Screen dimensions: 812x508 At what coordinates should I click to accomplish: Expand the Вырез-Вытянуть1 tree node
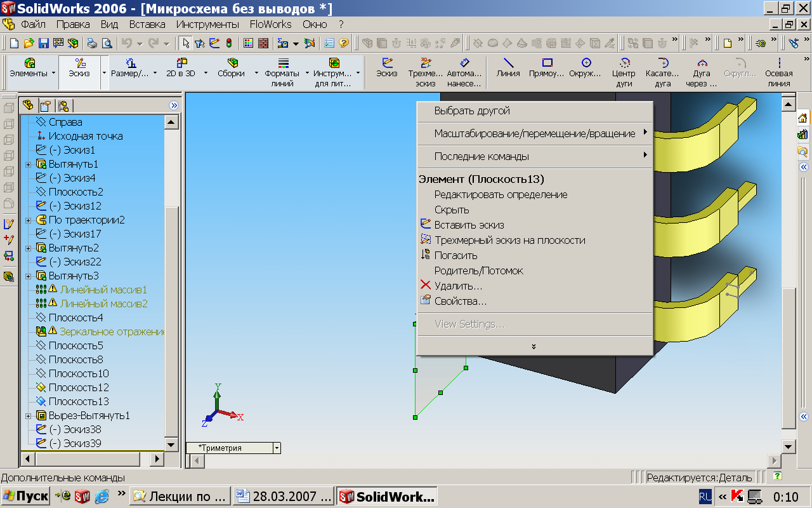pos(28,416)
